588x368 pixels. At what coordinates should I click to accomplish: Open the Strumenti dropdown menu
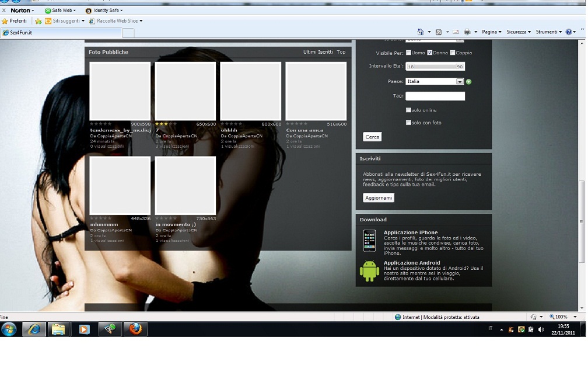click(x=549, y=32)
